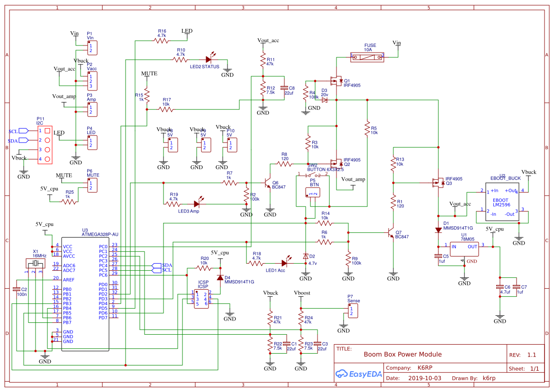
Task: Click the date value '2019-10-03'
Action: tap(425, 378)
